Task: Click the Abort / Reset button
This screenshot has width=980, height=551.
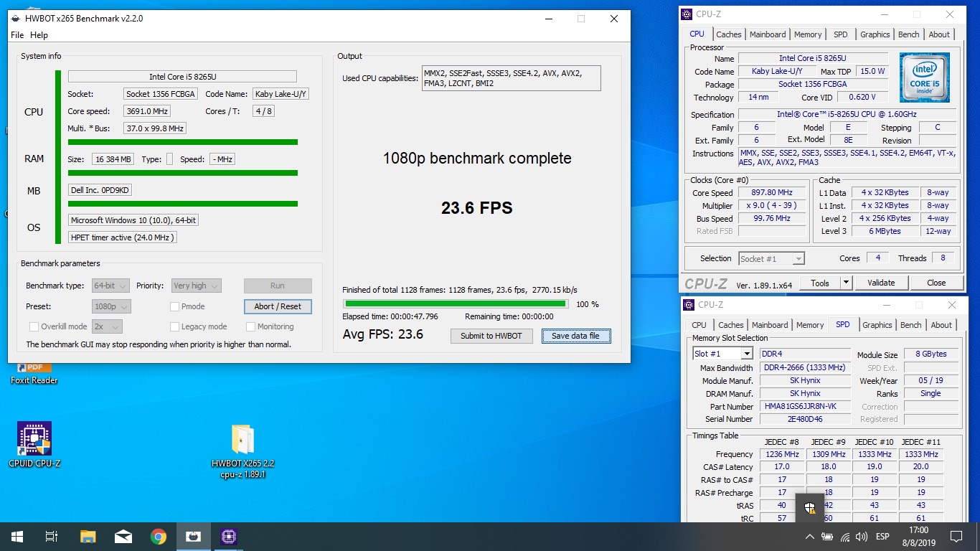Action: [278, 306]
